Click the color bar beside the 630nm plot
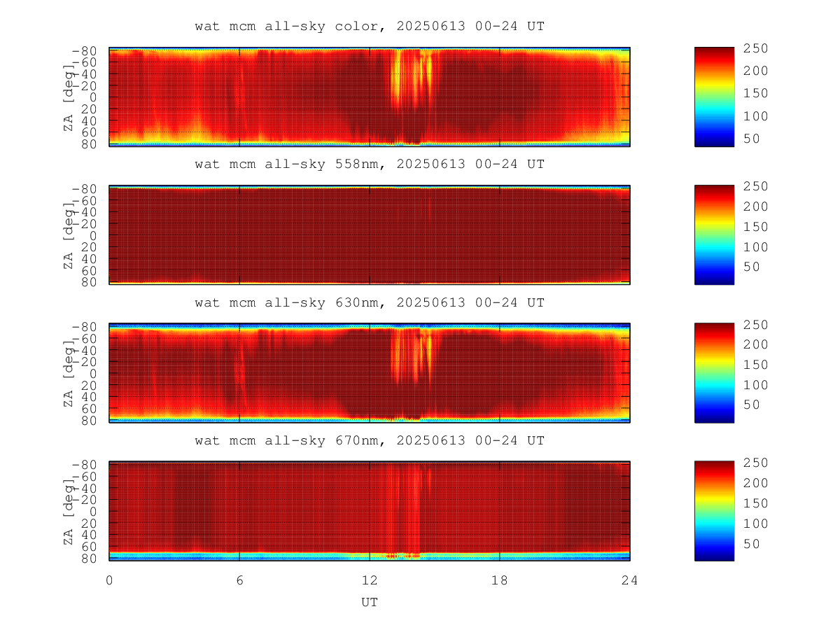The image size is (840, 630). coord(714,373)
